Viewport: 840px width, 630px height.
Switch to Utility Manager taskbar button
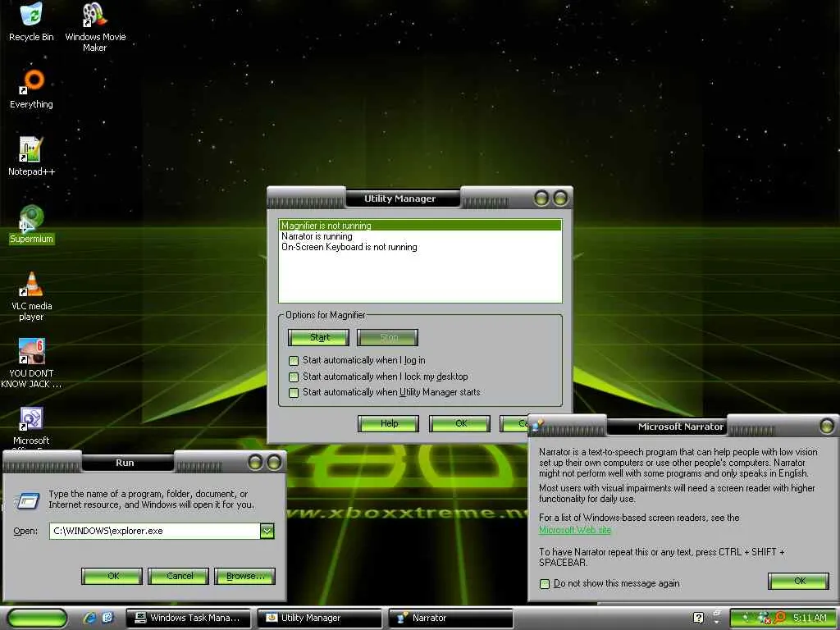tap(319, 618)
